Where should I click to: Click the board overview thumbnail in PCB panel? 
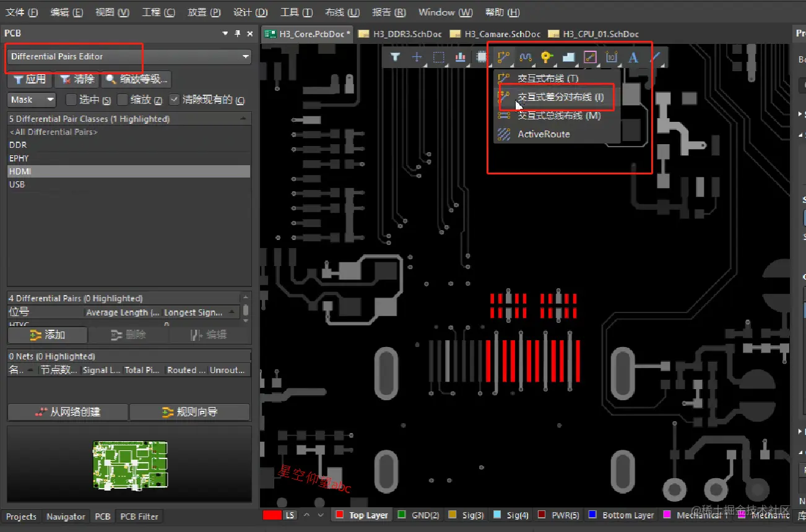coord(130,465)
